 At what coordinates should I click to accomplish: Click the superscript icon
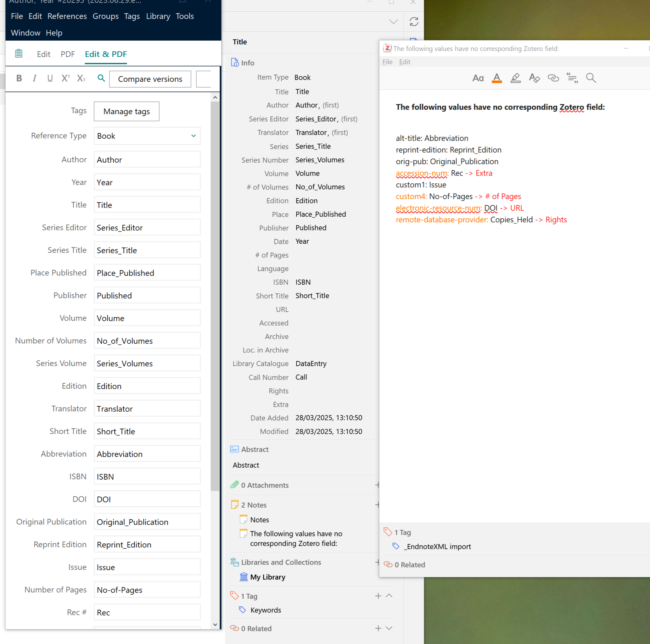(65, 78)
